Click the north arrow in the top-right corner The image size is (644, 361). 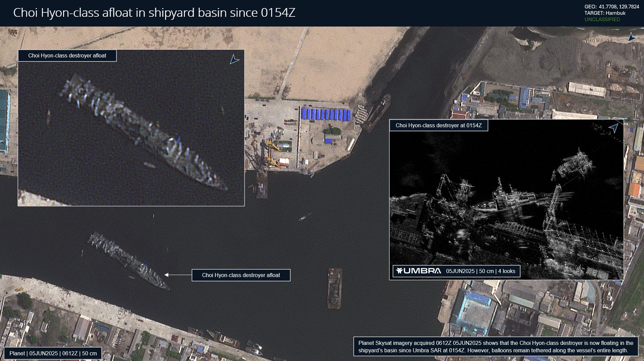pyautogui.click(x=632, y=37)
